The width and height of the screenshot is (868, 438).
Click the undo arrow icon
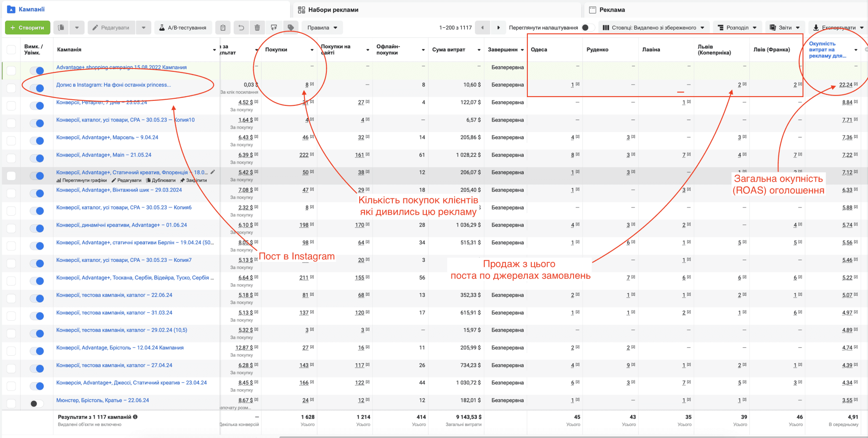[x=241, y=28]
